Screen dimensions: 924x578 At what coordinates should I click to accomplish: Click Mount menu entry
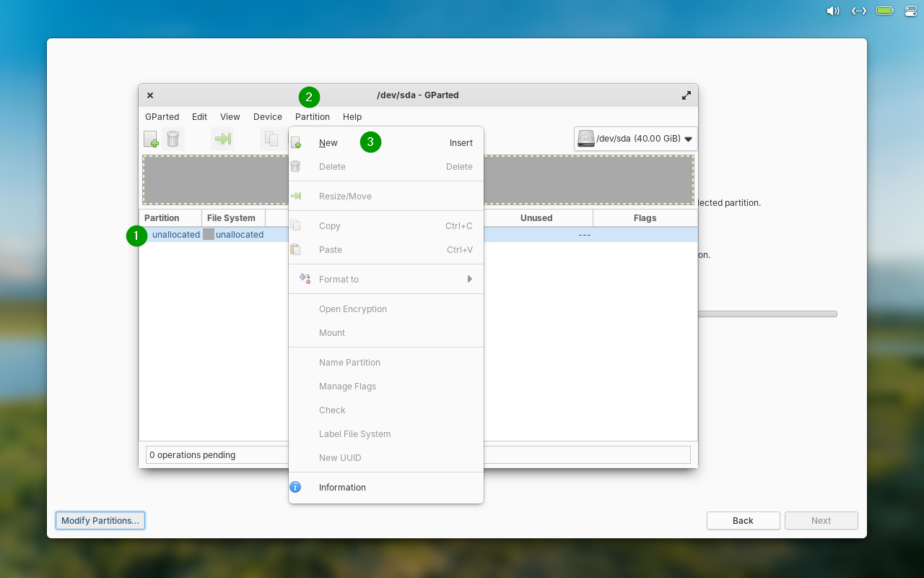click(386, 333)
